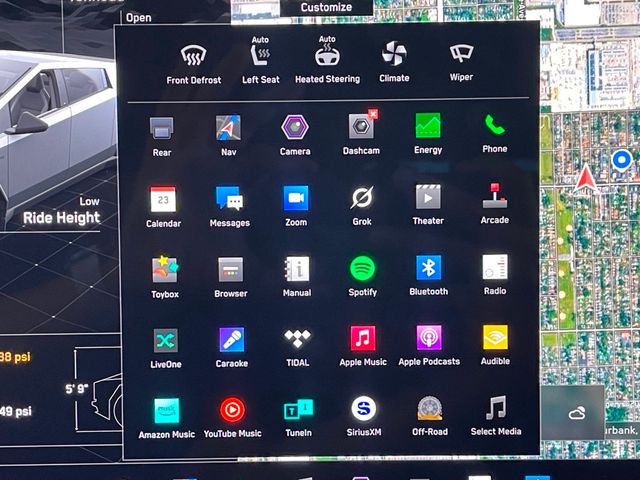The width and height of the screenshot is (640, 480).
Task: Toggle Left Seat heater
Action: point(260,60)
